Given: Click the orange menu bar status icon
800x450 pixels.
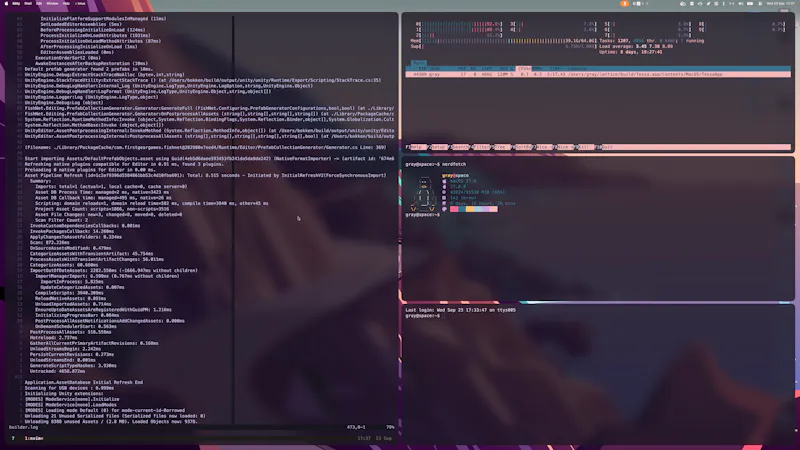Looking at the screenshot, I should 624,4.
